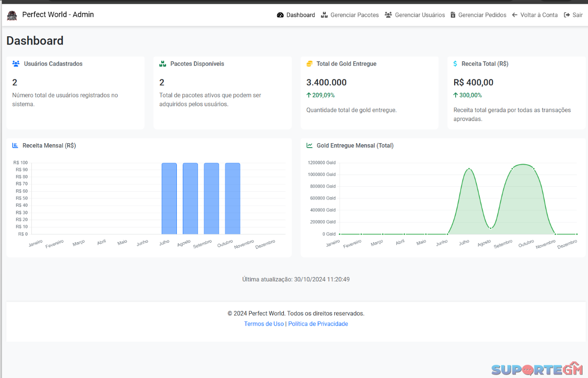The width and height of the screenshot is (588, 378).
Task: Click the Receita Total (R$) card title
Action: coord(485,64)
